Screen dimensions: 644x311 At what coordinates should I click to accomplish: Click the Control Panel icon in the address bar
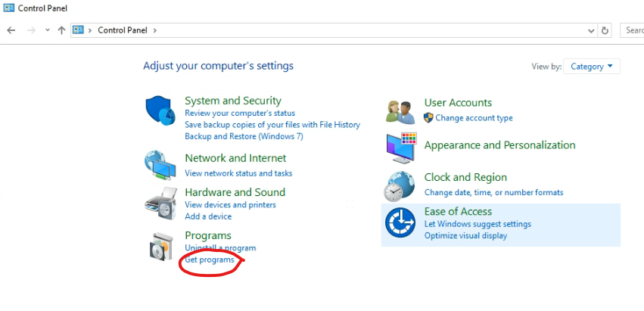coord(78,30)
